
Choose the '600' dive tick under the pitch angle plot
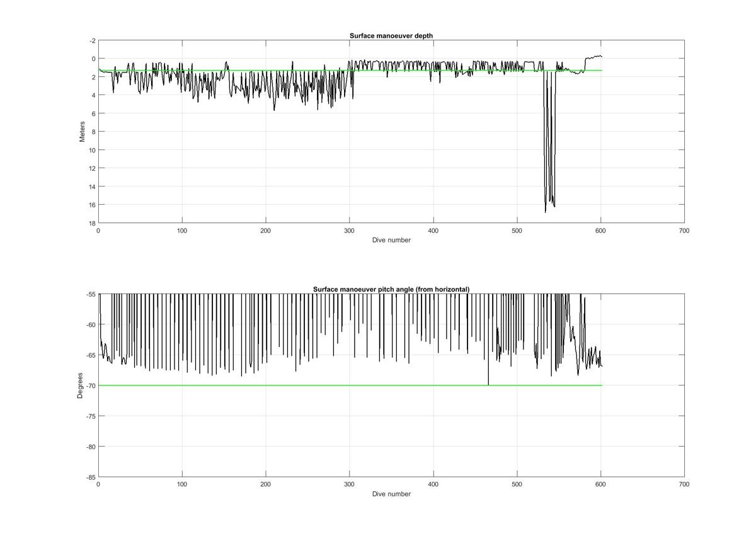601,484
